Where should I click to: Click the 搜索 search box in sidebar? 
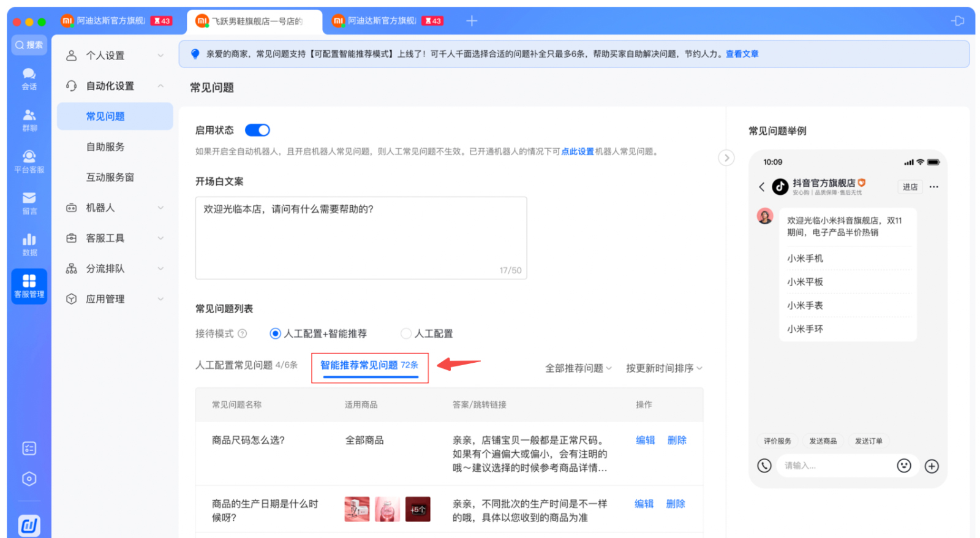coord(29,45)
